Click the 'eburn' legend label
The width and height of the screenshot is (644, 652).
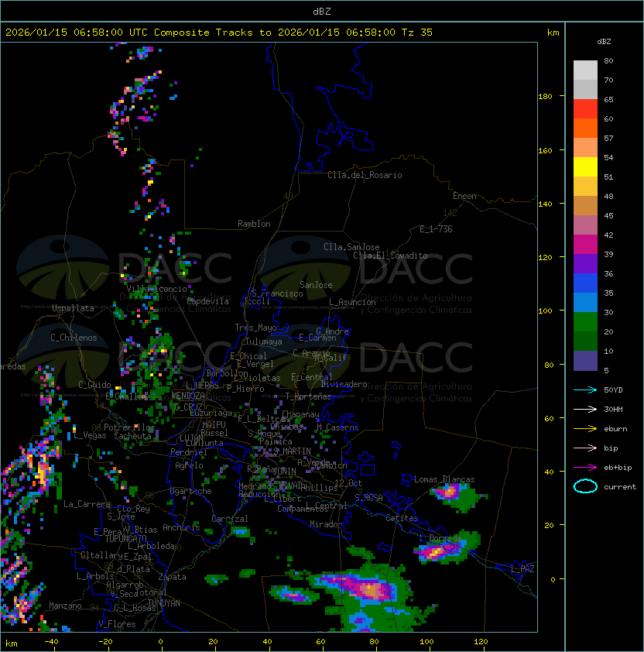coord(615,429)
